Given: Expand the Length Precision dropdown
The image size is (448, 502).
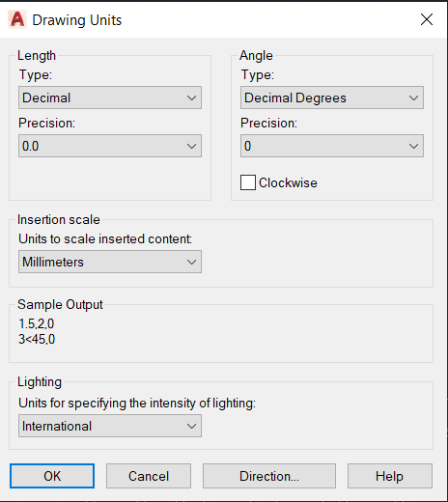Looking at the screenshot, I should tap(110, 146).
